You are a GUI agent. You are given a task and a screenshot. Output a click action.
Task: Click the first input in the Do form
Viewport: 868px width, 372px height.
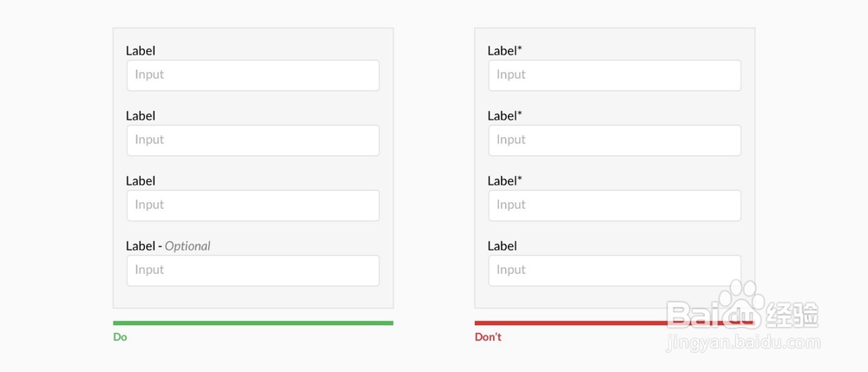click(x=253, y=75)
